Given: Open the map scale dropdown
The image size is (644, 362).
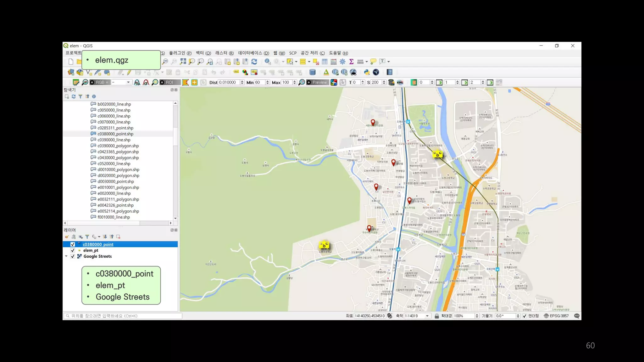Looking at the screenshot, I should click(x=427, y=316).
